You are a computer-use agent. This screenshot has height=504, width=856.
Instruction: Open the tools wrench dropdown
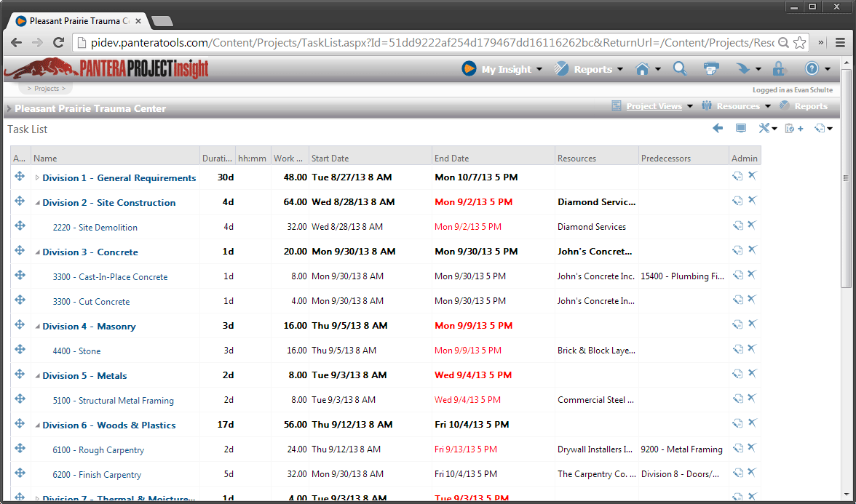tap(767, 129)
